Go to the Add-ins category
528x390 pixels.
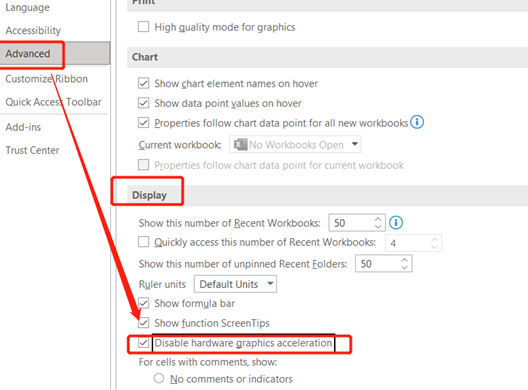(x=23, y=127)
